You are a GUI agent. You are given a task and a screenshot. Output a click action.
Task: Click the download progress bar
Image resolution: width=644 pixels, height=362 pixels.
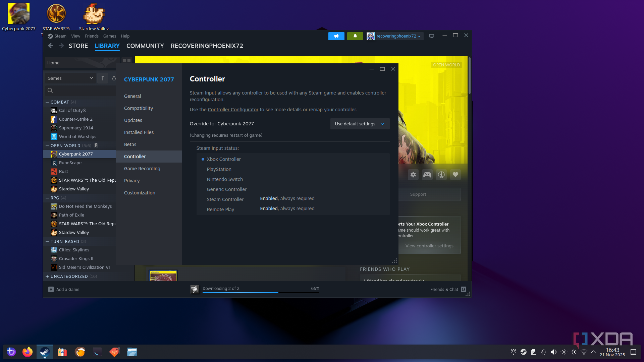point(261,292)
